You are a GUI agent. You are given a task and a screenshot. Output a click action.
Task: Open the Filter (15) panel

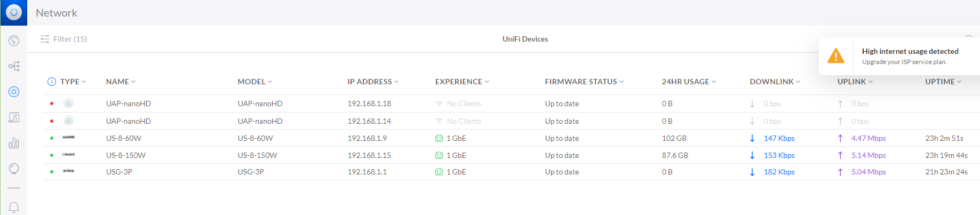point(64,39)
